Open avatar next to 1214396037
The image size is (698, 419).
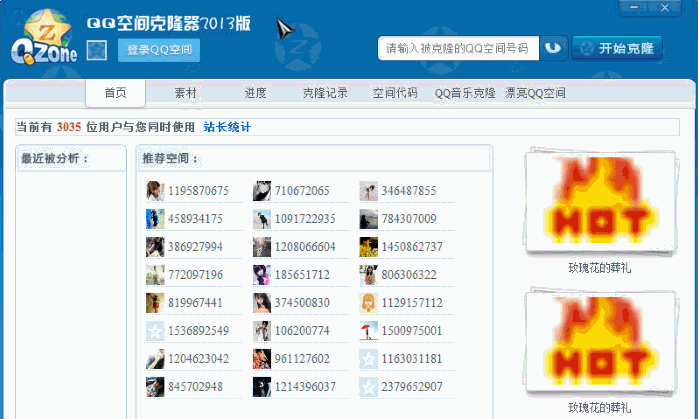(262, 387)
